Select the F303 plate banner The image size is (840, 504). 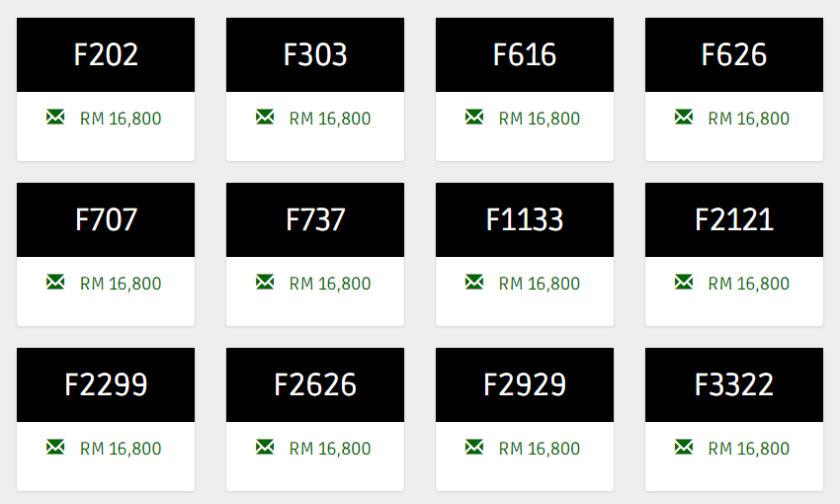315,54
